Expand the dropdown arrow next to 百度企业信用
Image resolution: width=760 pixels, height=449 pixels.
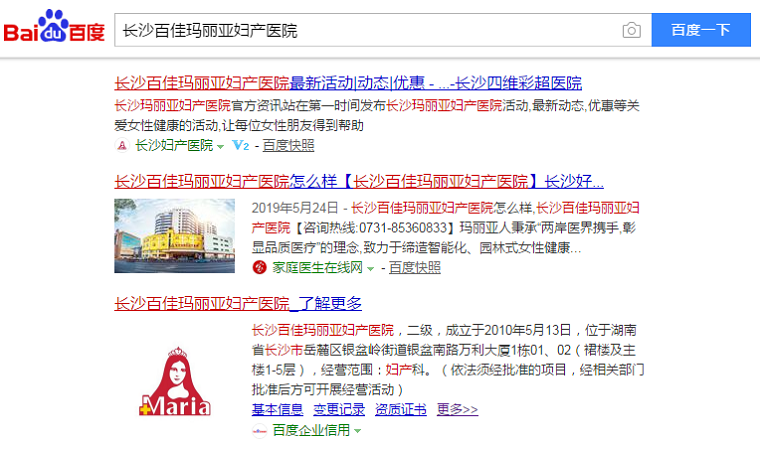357,431
